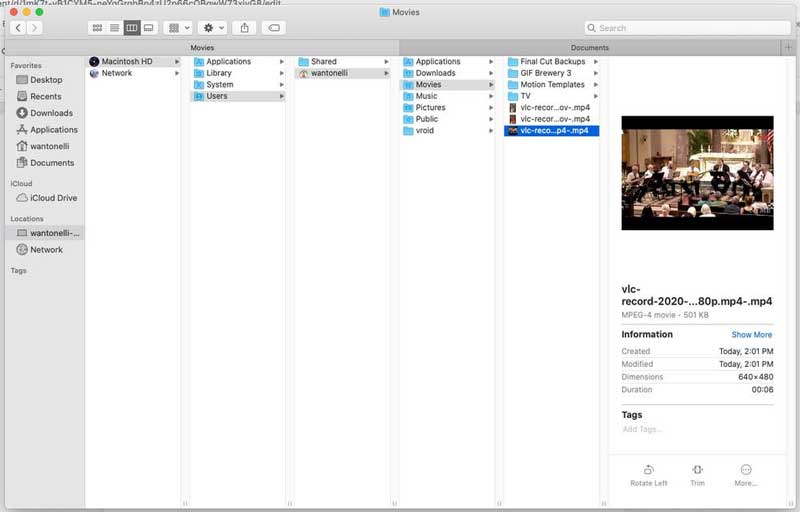Select TV folder

coord(553,96)
